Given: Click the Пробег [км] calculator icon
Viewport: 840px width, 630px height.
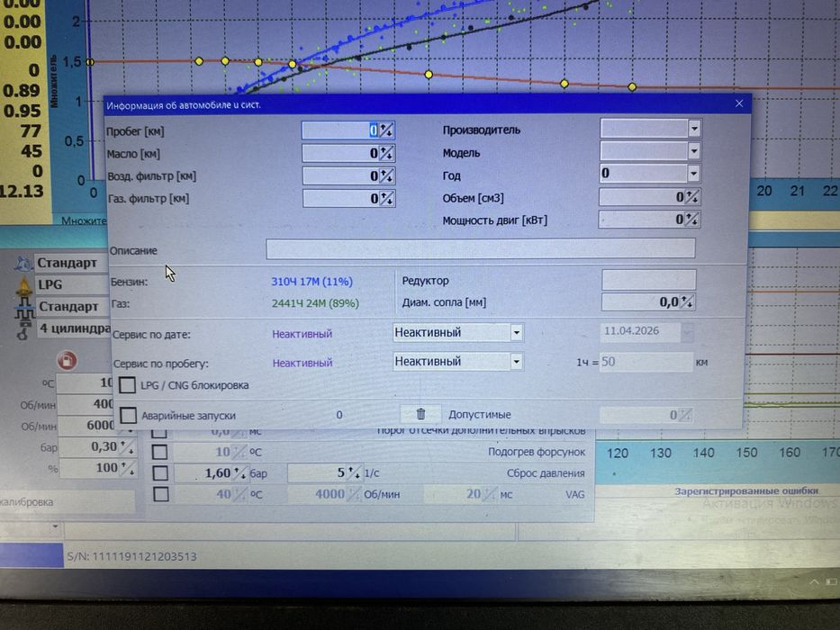Looking at the screenshot, I should click(386, 130).
